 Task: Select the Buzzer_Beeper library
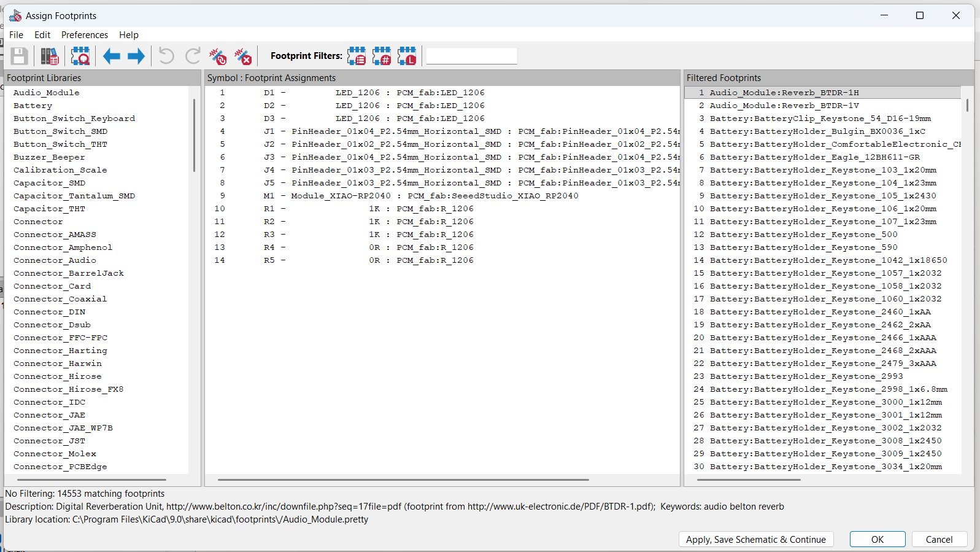tap(49, 157)
